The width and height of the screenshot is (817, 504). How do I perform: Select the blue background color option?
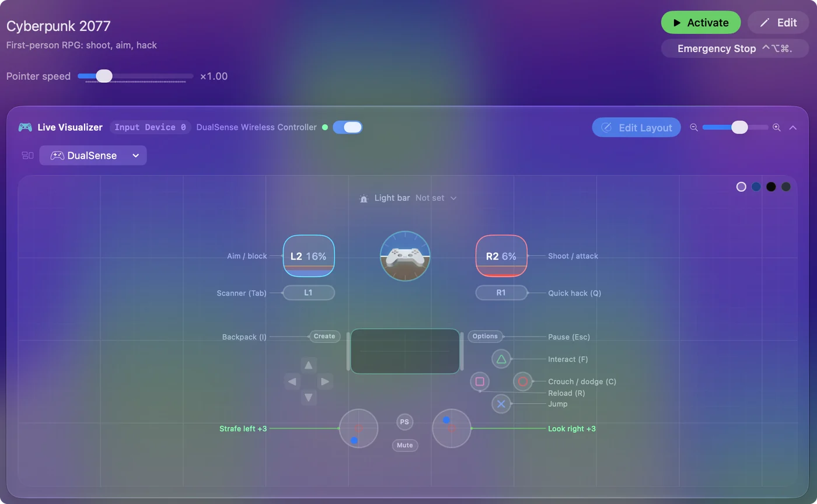pyautogui.click(x=756, y=187)
